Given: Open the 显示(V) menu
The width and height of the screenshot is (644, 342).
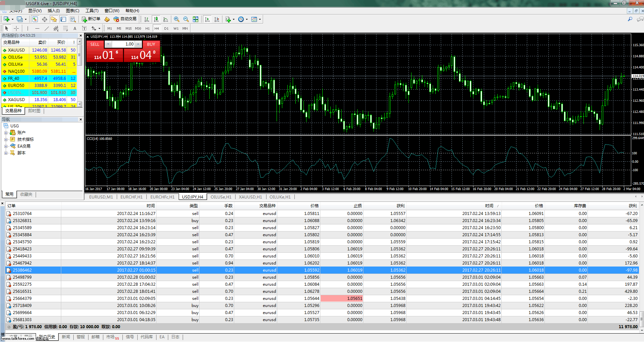Looking at the screenshot, I should (35, 11).
